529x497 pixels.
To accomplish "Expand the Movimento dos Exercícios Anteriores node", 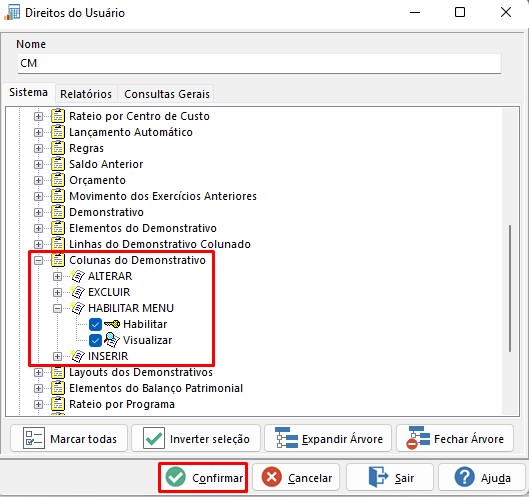I will pos(38,196).
